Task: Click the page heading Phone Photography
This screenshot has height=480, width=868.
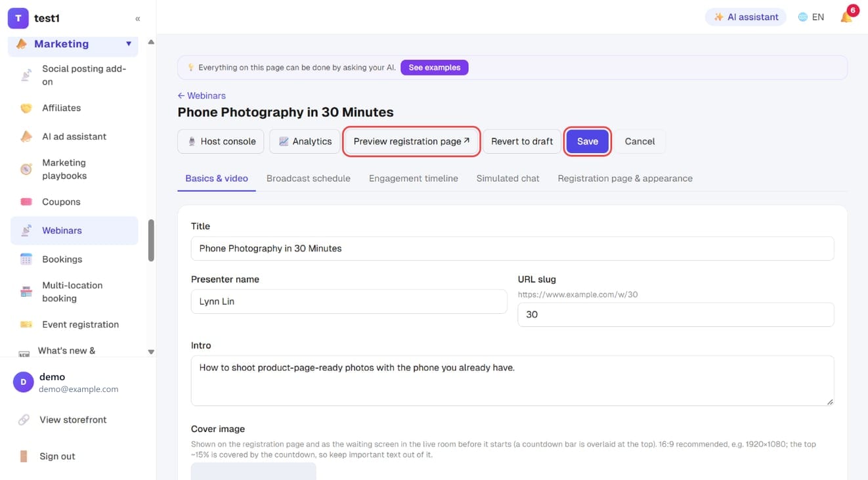Action: tap(286, 112)
